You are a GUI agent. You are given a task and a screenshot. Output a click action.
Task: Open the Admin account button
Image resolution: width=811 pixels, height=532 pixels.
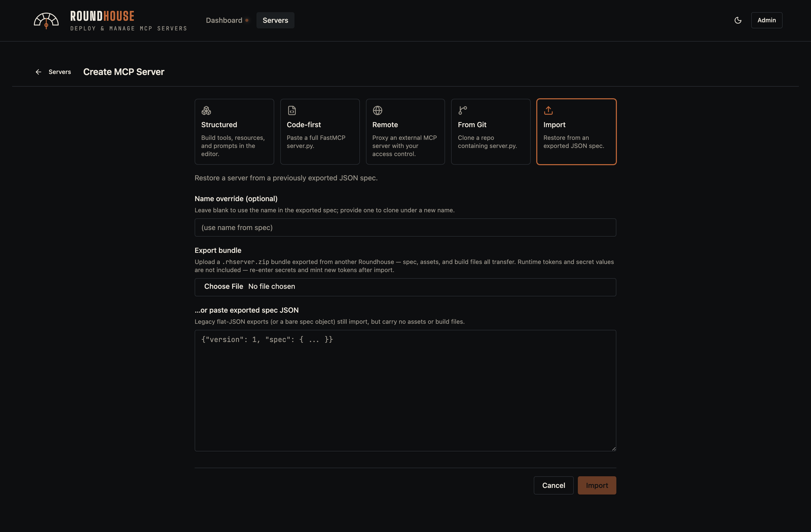766,21
